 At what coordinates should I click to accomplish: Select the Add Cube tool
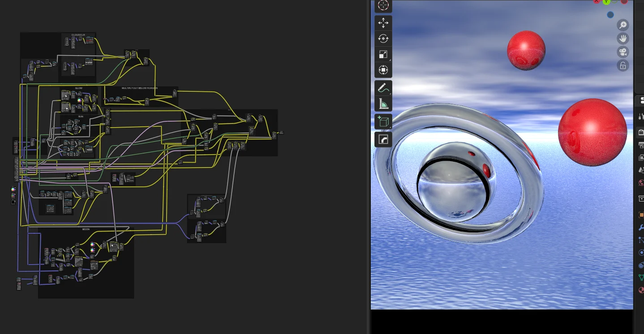[383, 121]
